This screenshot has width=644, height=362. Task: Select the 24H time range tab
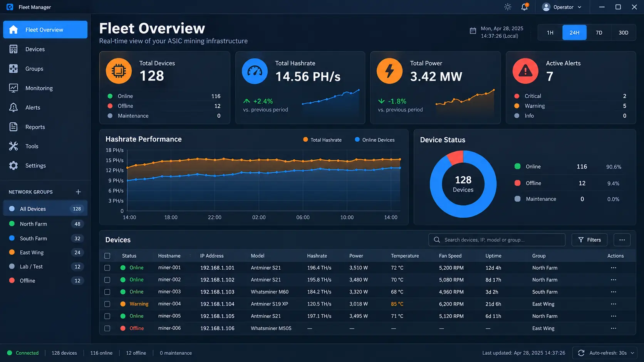(574, 33)
